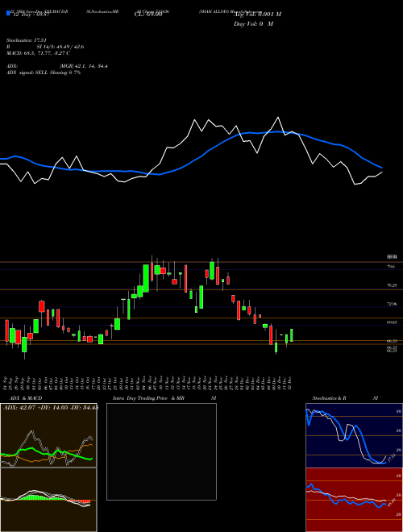Viewport: 403px width, 532px height.
Task: Click the MACD: 68.5, 71.77, -3.27 line
Action: click(39, 53)
